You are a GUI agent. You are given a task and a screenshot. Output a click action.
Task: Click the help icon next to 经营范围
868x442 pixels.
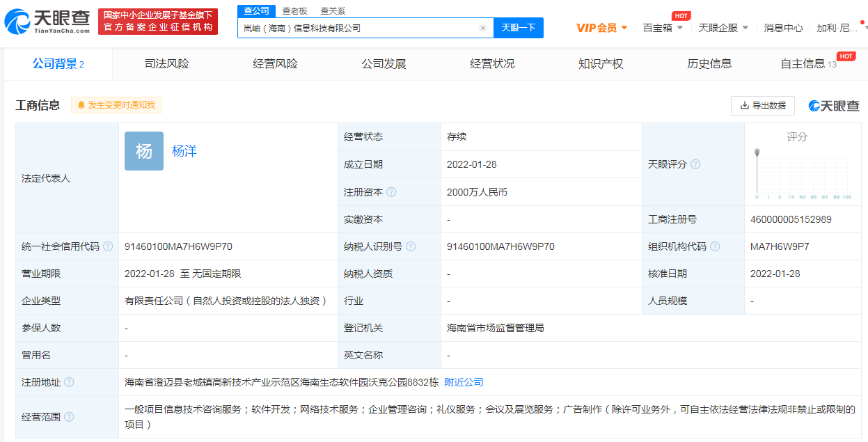coord(69,417)
